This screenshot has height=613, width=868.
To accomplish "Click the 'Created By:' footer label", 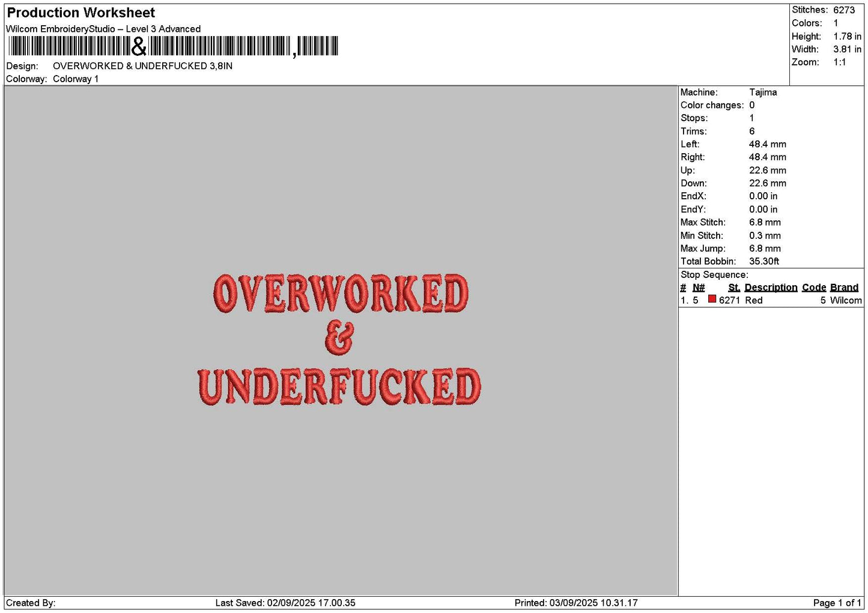I will 31,603.
